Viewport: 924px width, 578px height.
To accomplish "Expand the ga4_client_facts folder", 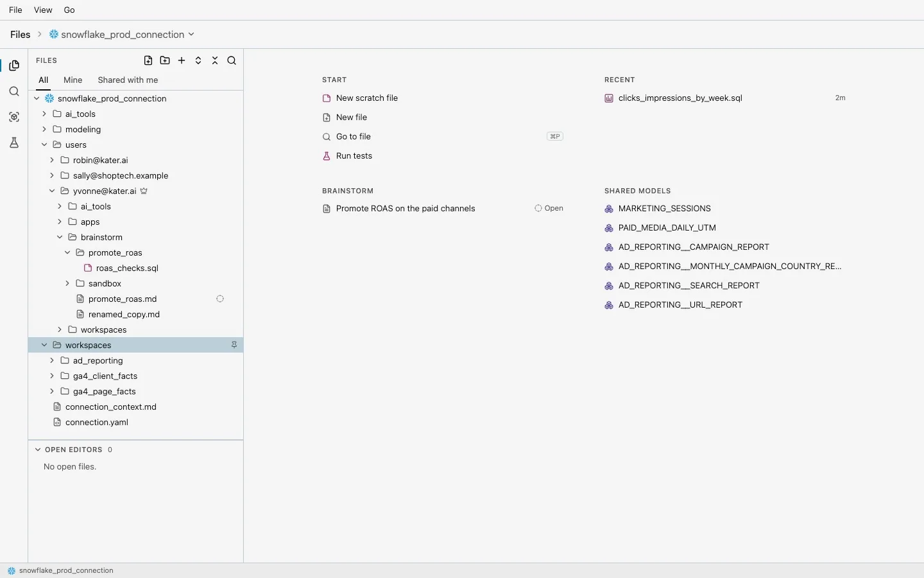I will (x=52, y=376).
